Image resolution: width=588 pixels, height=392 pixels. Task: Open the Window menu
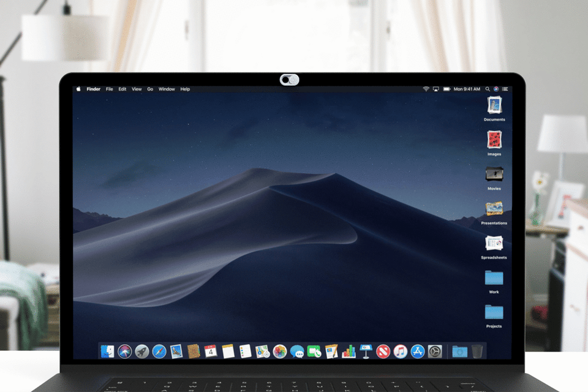pyautogui.click(x=167, y=89)
